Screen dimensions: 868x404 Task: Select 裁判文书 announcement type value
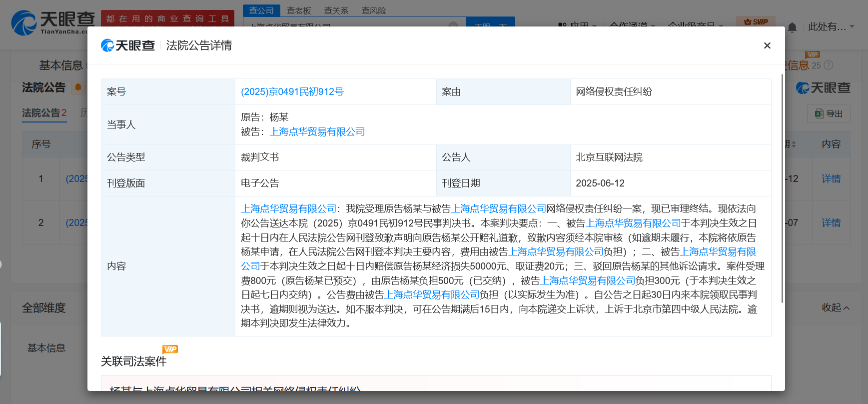[260, 157]
